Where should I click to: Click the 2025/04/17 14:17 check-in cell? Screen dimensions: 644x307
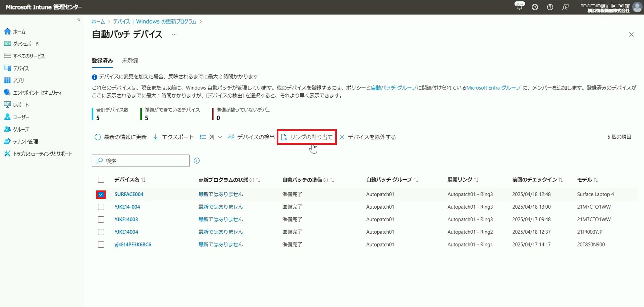(x=531, y=245)
